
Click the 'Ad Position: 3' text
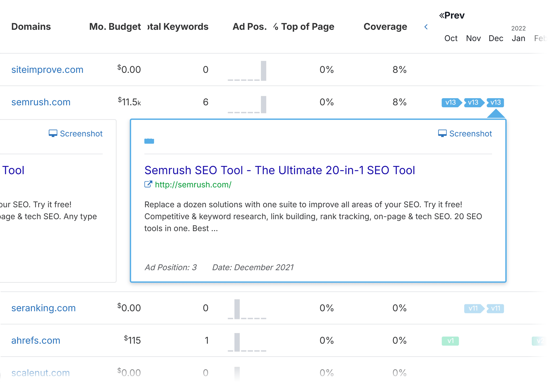pyautogui.click(x=171, y=268)
